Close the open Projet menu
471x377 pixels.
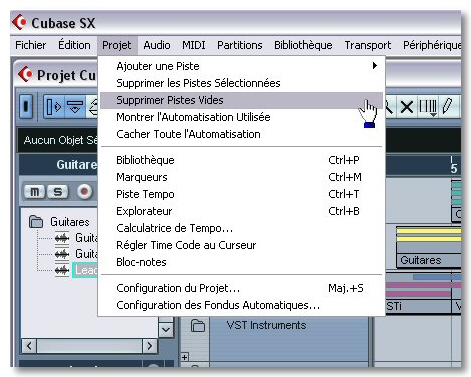pyautogui.click(x=117, y=45)
